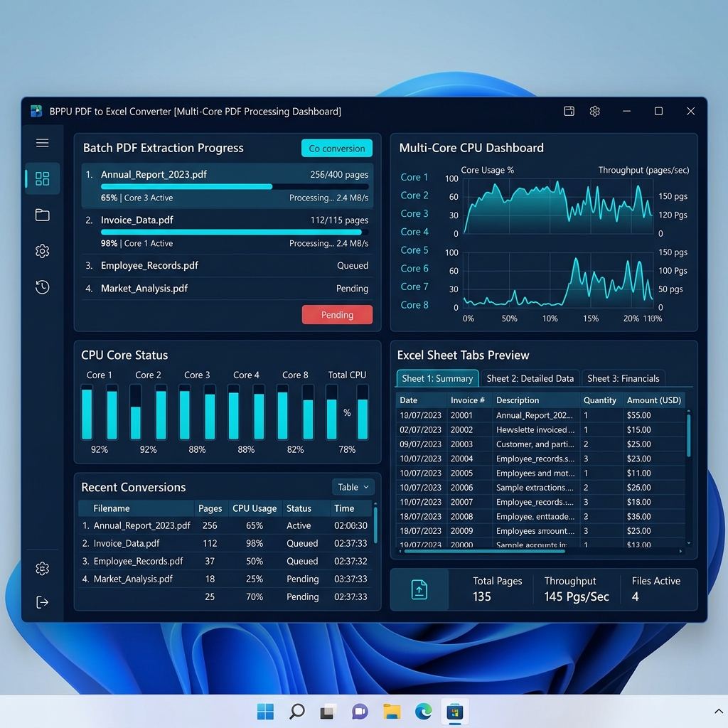Select the dashboard grid icon in sidebar
The image size is (728, 728).
(42, 178)
